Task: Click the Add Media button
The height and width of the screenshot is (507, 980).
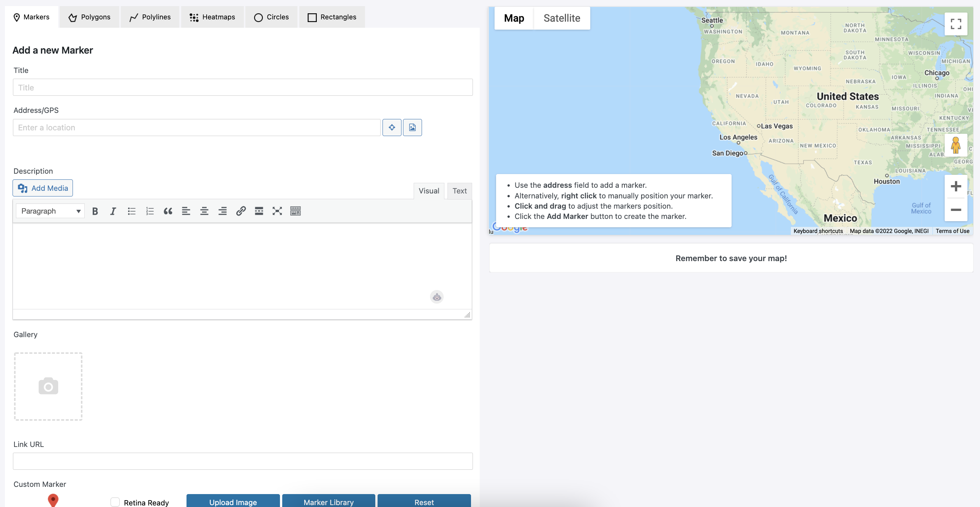Action: [x=43, y=188]
